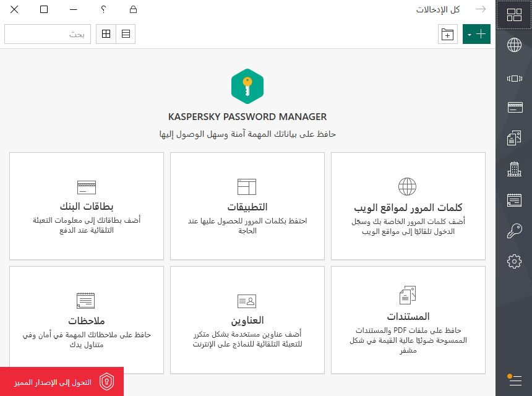Click the window icon in التطبيقات card
This screenshot has height=396, width=532.
click(x=247, y=187)
